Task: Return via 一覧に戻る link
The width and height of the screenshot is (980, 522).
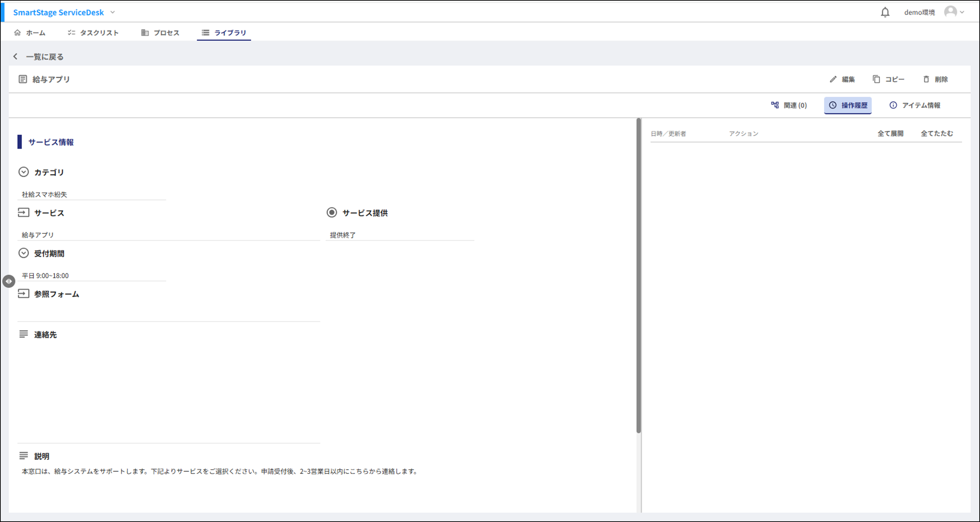Action: pos(45,57)
